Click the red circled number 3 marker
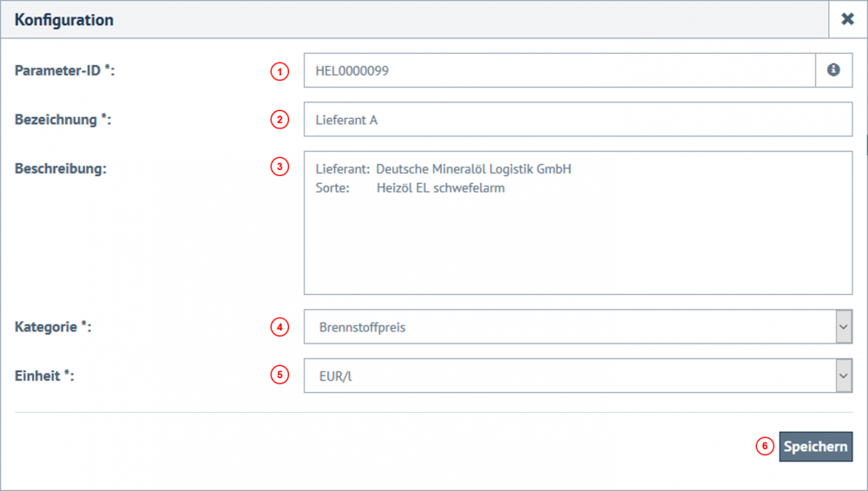Screen dimensions: 868x491 click(x=279, y=167)
